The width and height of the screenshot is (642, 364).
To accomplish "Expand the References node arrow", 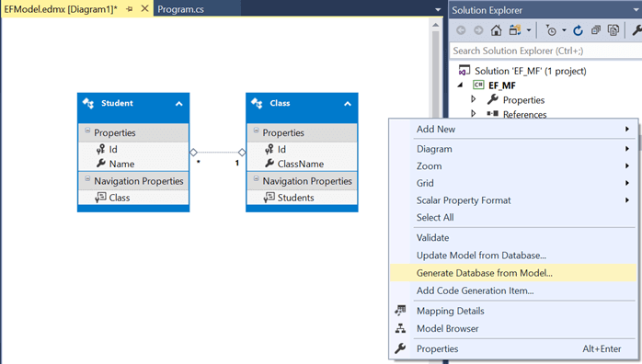I will click(474, 113).
